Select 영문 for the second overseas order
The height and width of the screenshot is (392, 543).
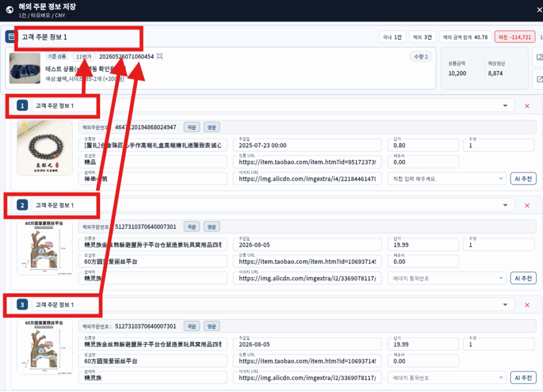click(x=212, y=227)
